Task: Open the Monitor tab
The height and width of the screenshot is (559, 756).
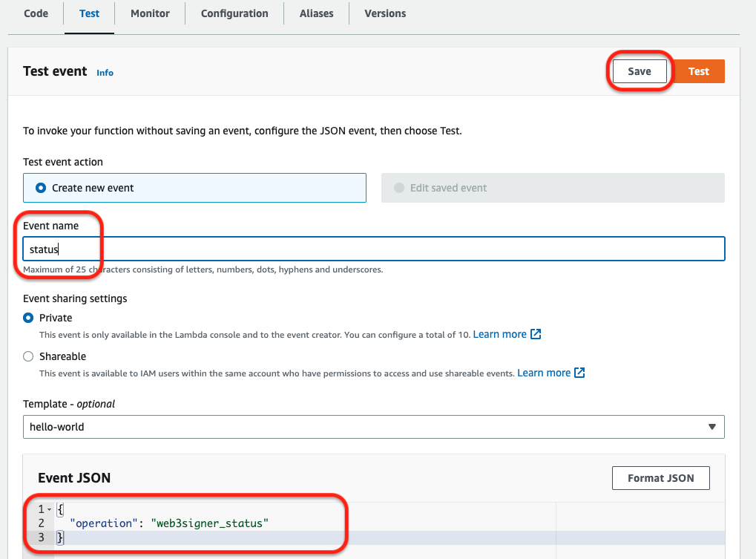Action: coord(150,13)
